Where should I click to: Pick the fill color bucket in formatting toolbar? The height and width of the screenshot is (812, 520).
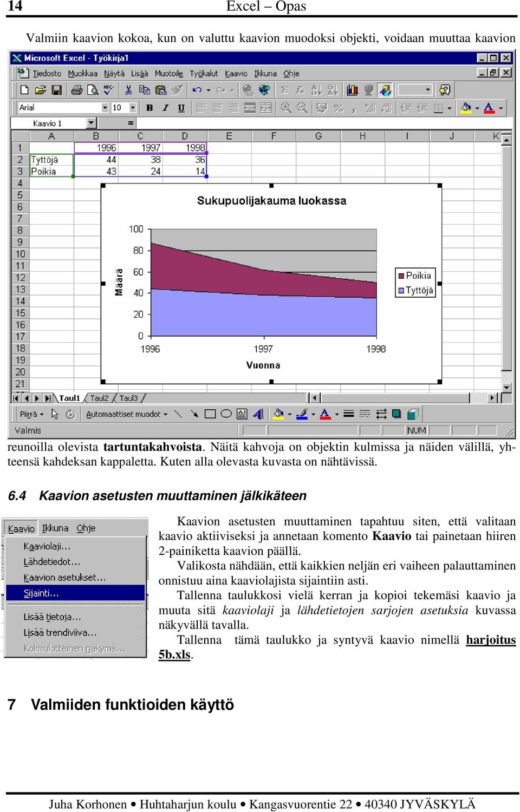(x=466, y=108)
